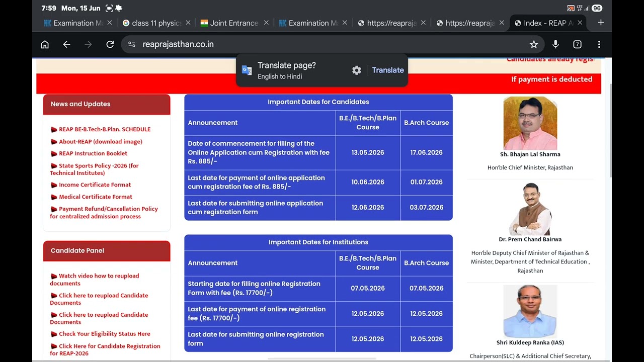Screen dimensions: 644x362
Task: Click the 03.07.2026 date cell
Action: (426, 208)
